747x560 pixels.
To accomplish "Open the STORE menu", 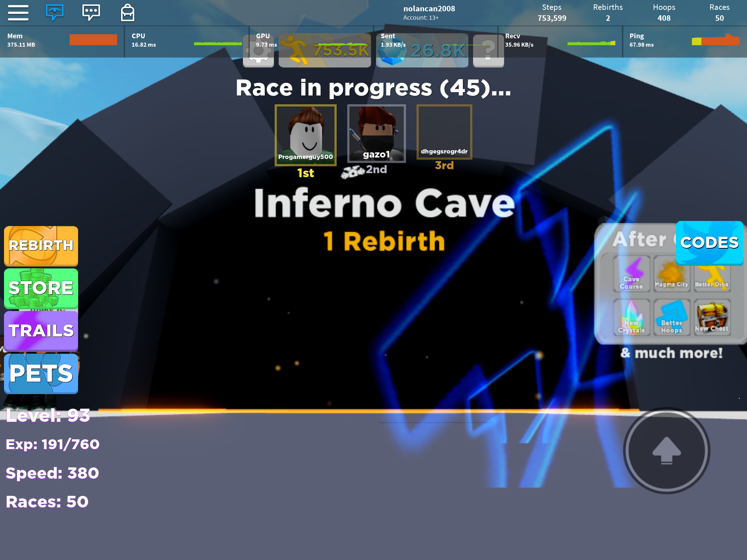I will point(40,288).
